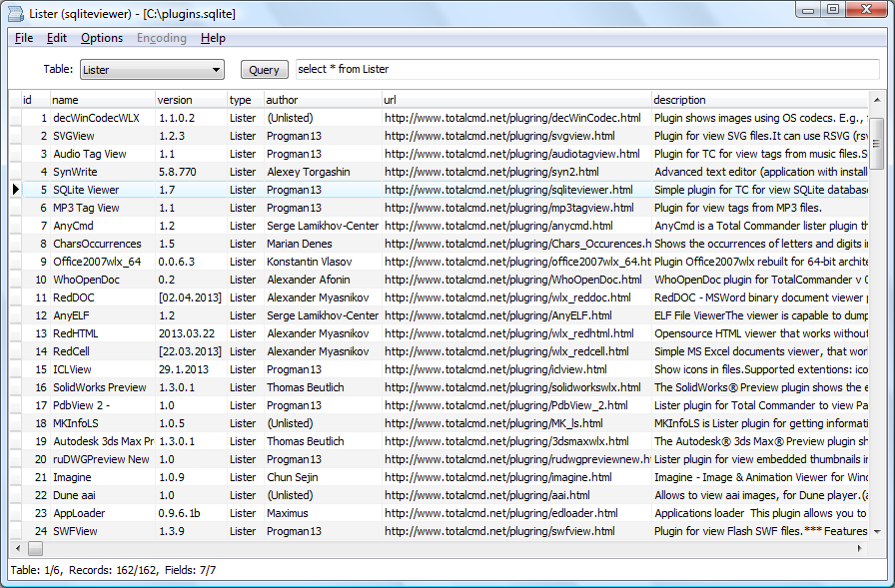
Task: Select the Dune aai name cell
Action: pyautogui.click(x=102, y=495)
